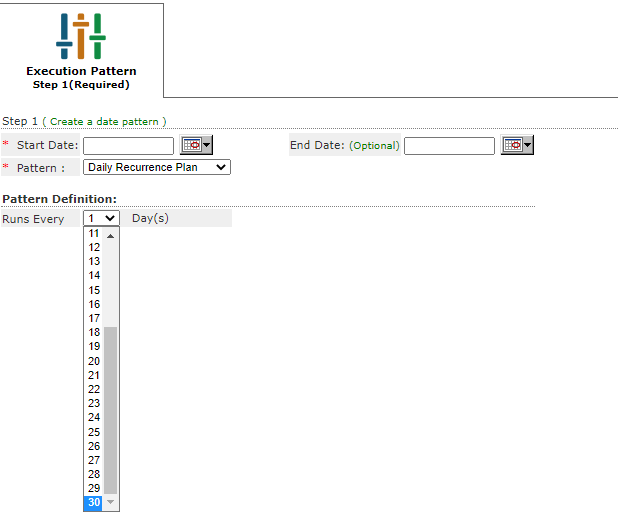Select option 19 in the dropdown

click(x=94, y=346)
